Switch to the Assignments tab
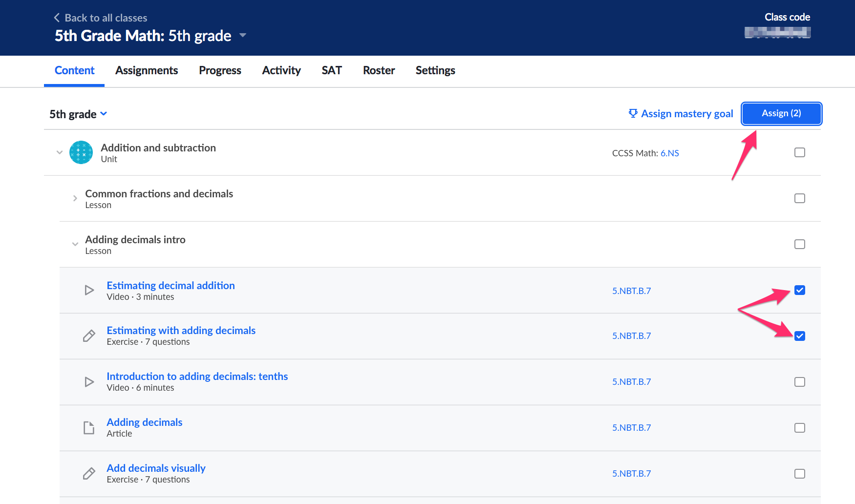Image resolution: width=855 pixels, height=504 pixels. 147,71
